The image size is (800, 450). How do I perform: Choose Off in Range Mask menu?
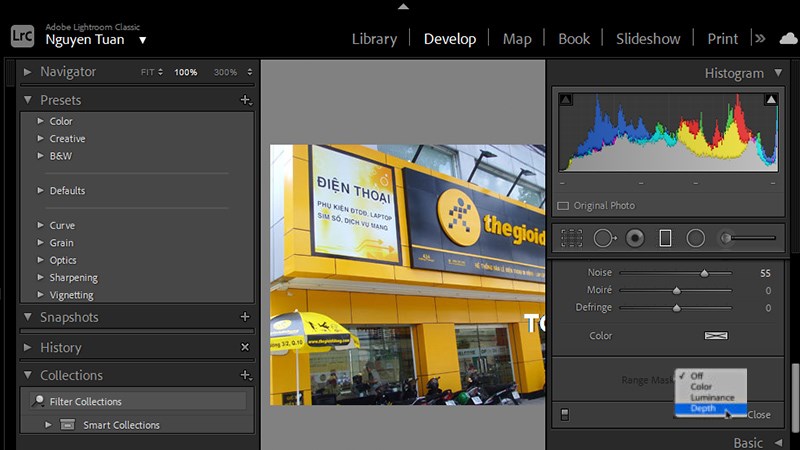711,376
